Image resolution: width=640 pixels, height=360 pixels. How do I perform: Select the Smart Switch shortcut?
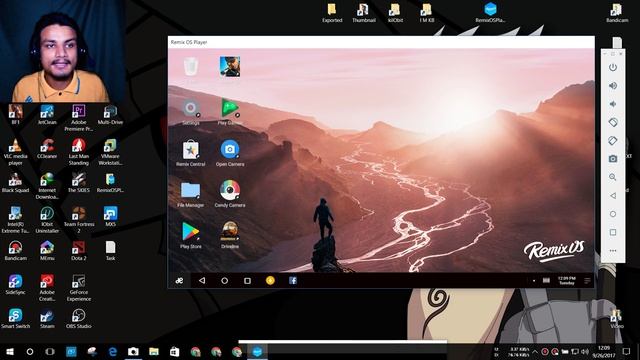click(x=16, y=319)
